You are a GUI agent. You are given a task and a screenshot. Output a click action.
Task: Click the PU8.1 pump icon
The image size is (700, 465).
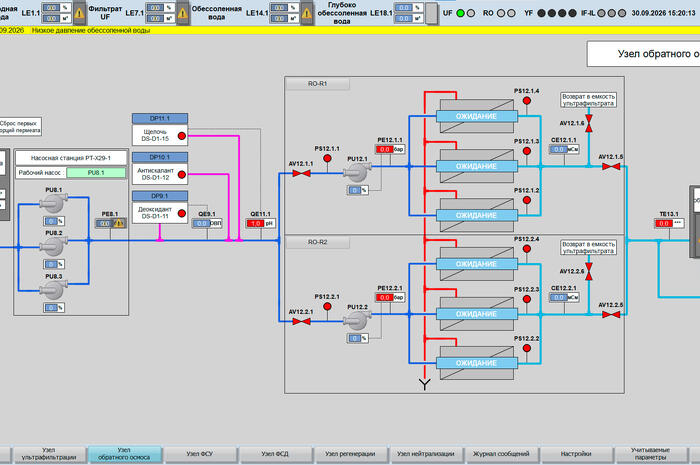53,203
